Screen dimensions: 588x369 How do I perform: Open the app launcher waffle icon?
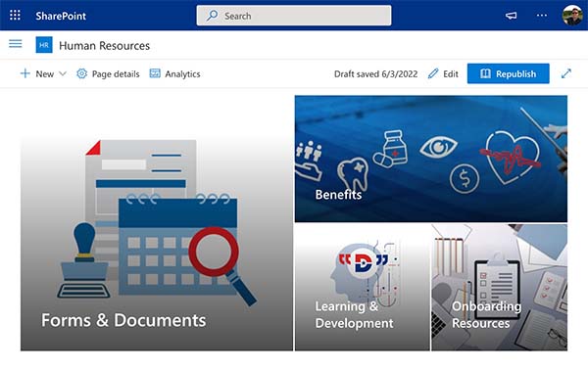[x=15, y=16]
